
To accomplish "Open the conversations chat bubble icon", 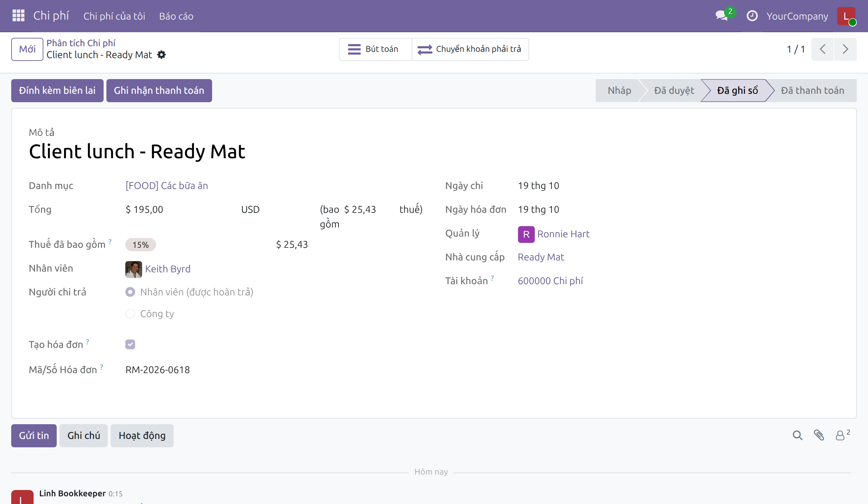I will pos(722,16).
